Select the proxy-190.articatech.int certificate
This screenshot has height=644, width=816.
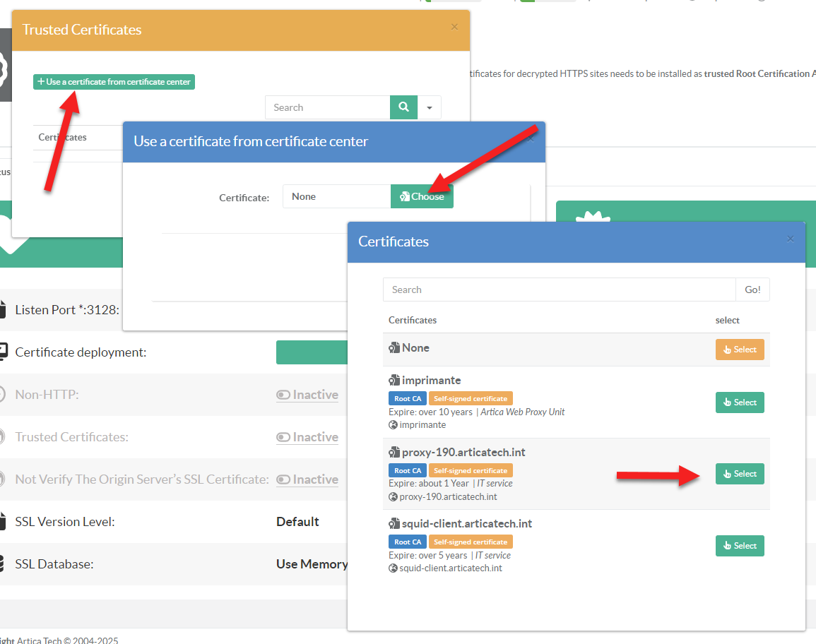click(740, 474)
